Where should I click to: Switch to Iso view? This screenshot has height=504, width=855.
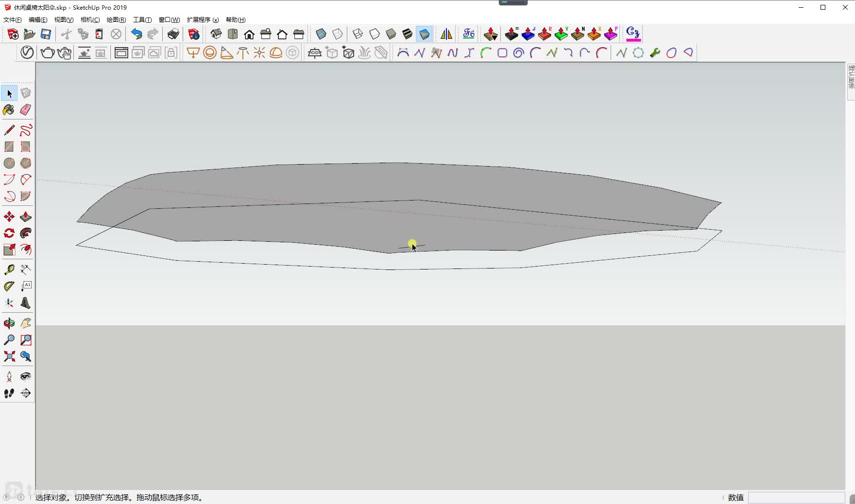[216, 34]
